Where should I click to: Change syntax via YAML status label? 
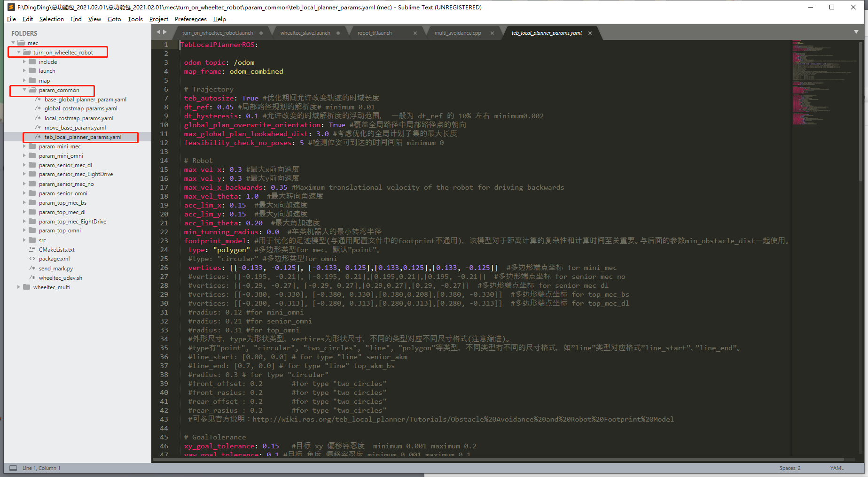coord(837,468)
